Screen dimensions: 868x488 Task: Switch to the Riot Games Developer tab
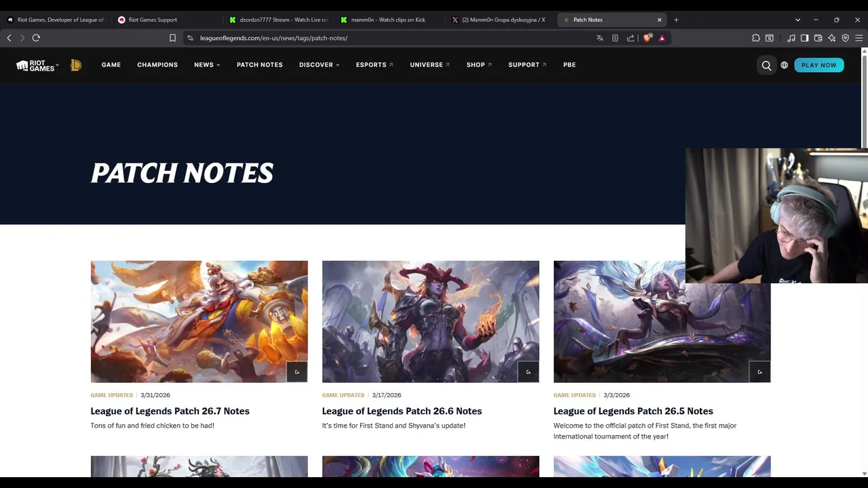(x=56, y=20)
